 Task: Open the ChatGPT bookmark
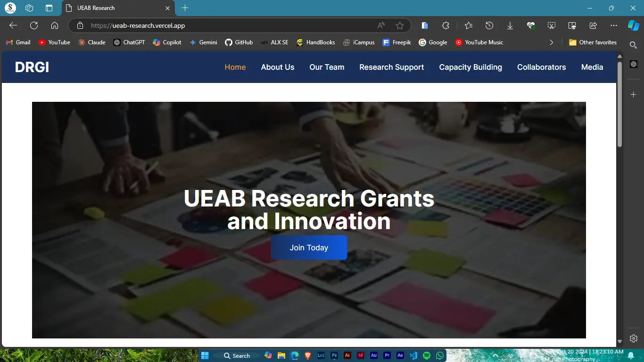tap(129, 42)
